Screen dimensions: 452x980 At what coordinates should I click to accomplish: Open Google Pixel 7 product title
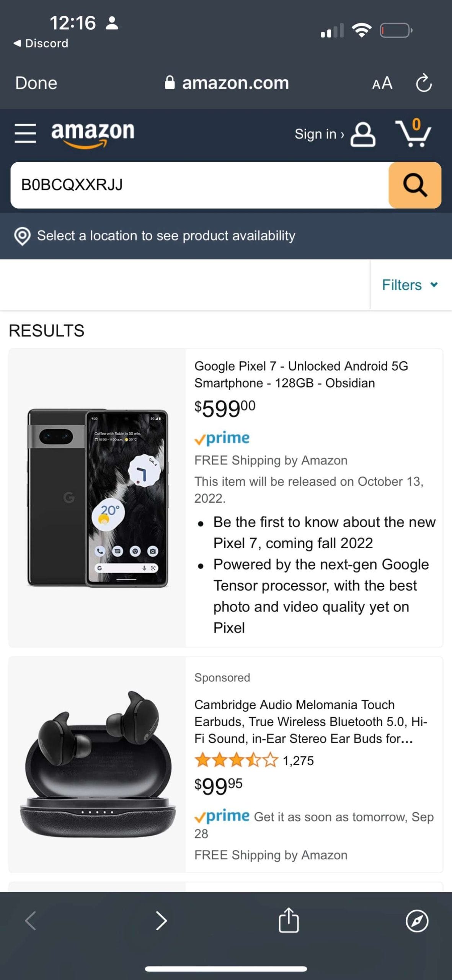[x=301, y=374]
